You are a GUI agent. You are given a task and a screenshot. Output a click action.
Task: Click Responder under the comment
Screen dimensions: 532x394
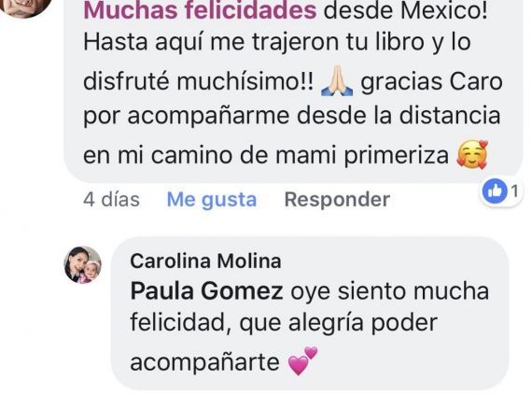click(x=337, y=200)
